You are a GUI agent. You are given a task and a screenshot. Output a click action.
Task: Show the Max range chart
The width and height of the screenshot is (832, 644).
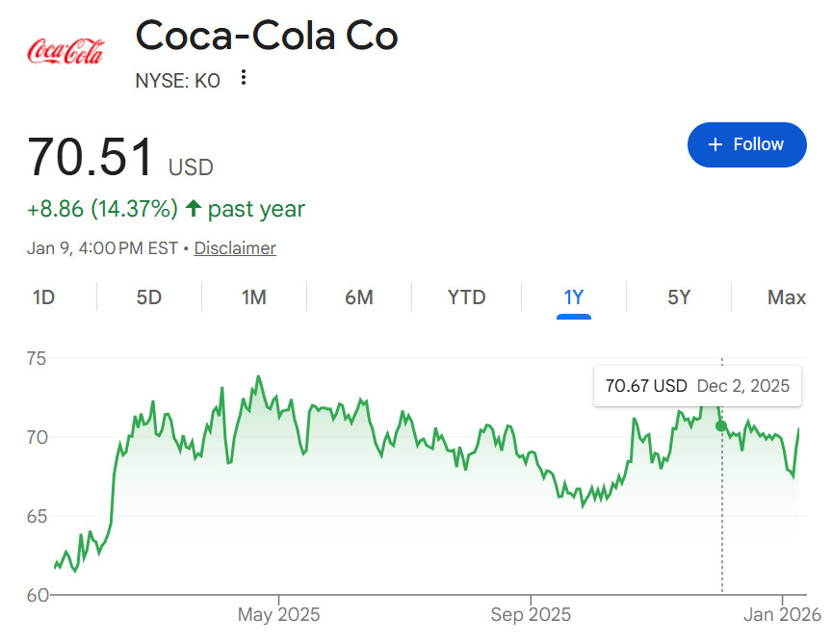click(x=787, y=297)
